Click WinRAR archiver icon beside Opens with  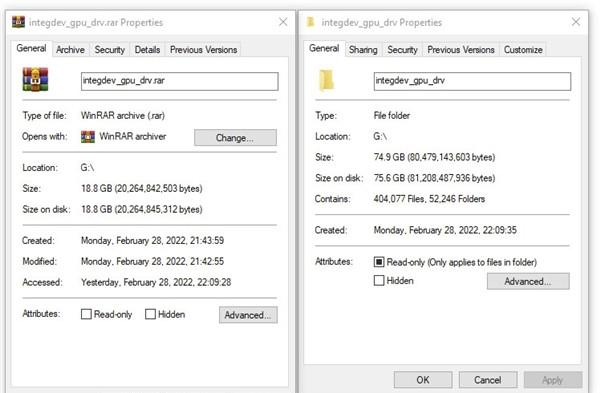(88, 137)
